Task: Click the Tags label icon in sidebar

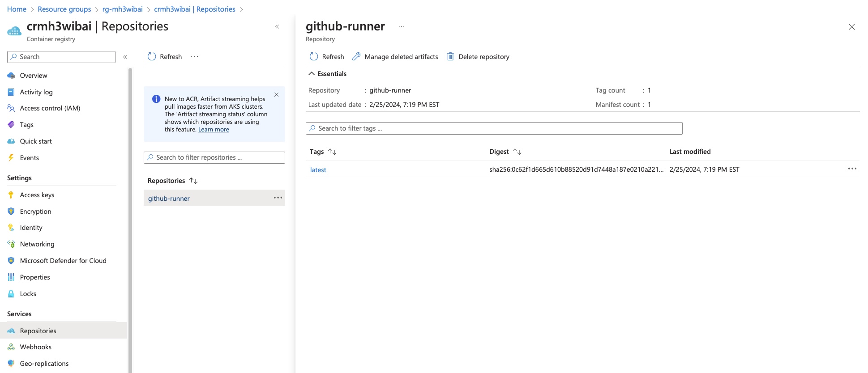Action: pos(11,125)
